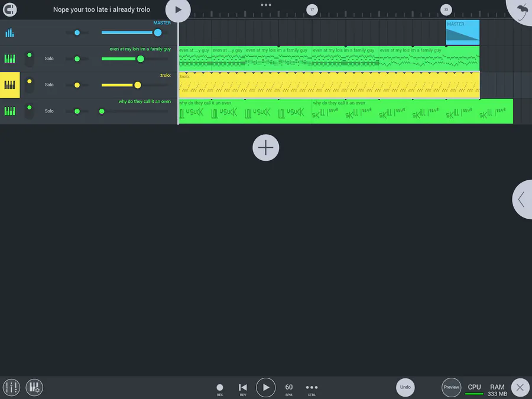This screenshot has width=532, height=399.
Task: Toggle mute on 'why do they call it an oven' track
Action: (30, 111)
